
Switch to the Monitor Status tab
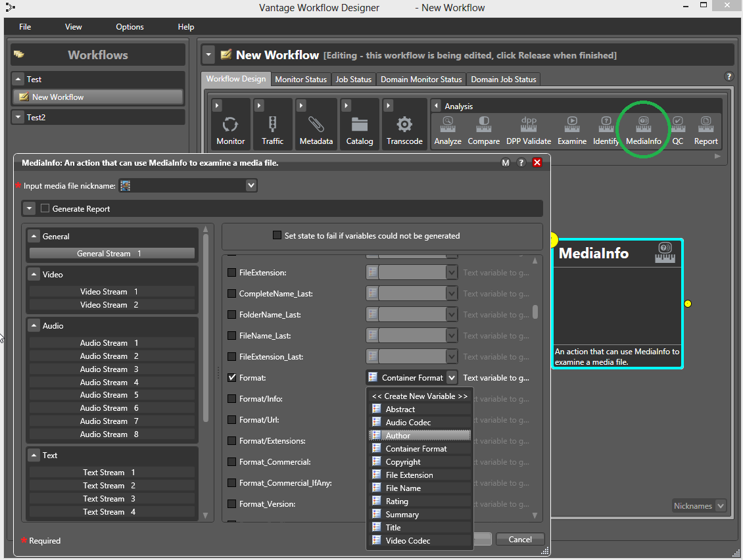[x=301, y=79]
